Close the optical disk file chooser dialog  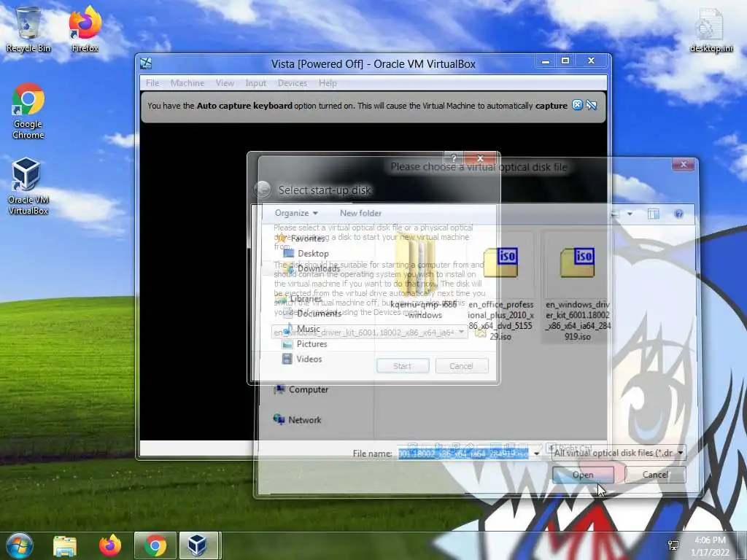683,164
